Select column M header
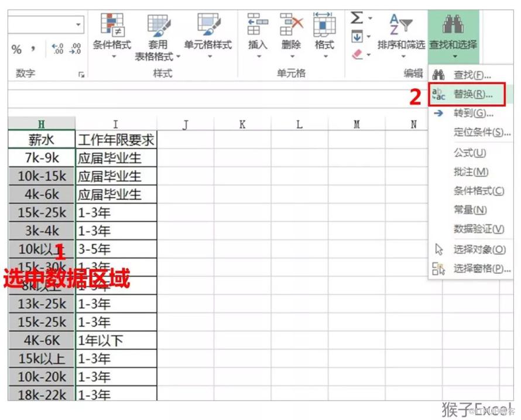This screenshot has height=420, width=521. tap(357, 124)
